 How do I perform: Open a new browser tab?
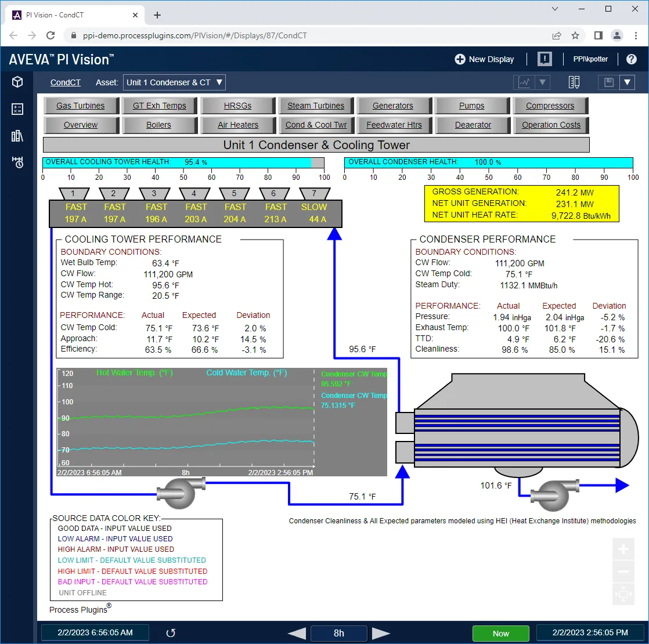[x=157, y=15]
